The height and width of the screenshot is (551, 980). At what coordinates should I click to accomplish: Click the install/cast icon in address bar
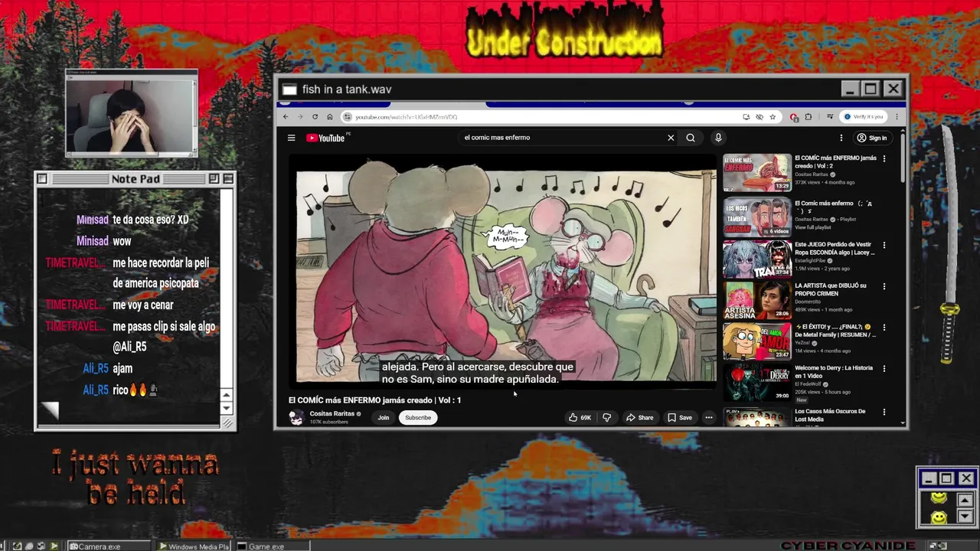click(x=746, y=117)
